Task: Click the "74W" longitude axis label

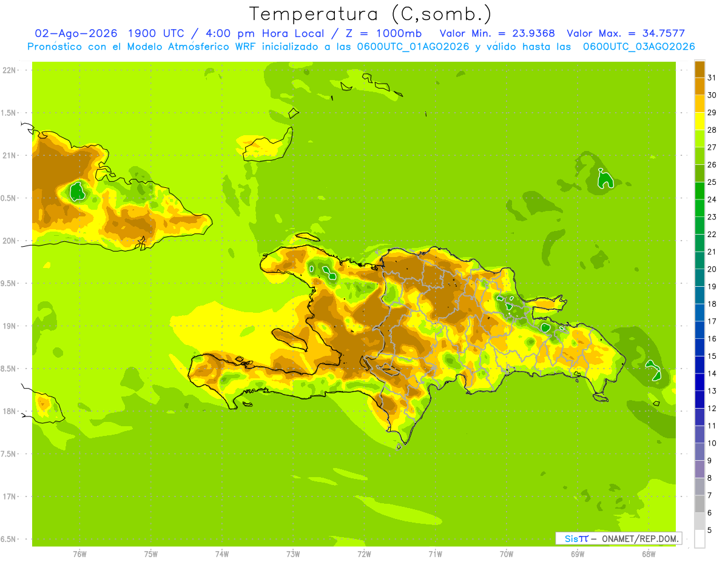Action: [x=222, y=554]
